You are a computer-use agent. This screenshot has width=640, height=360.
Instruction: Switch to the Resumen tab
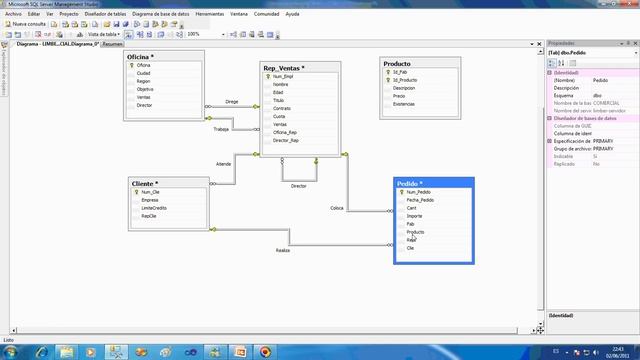pos(112,44)
